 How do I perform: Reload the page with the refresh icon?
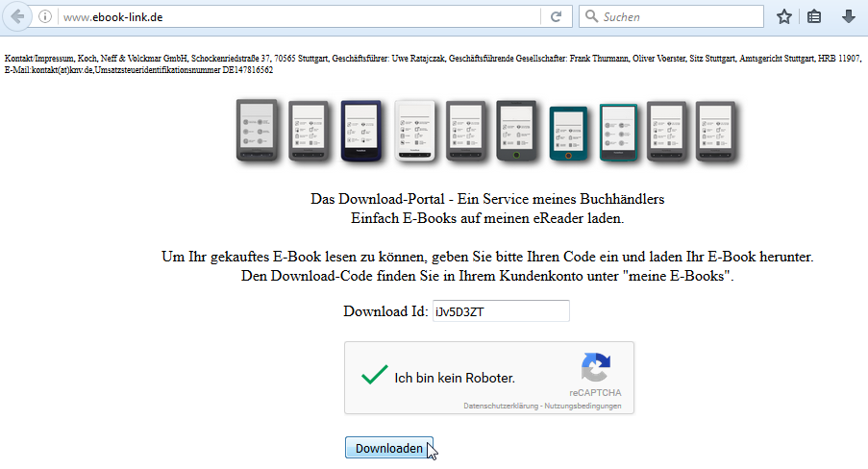pos(556,16)
